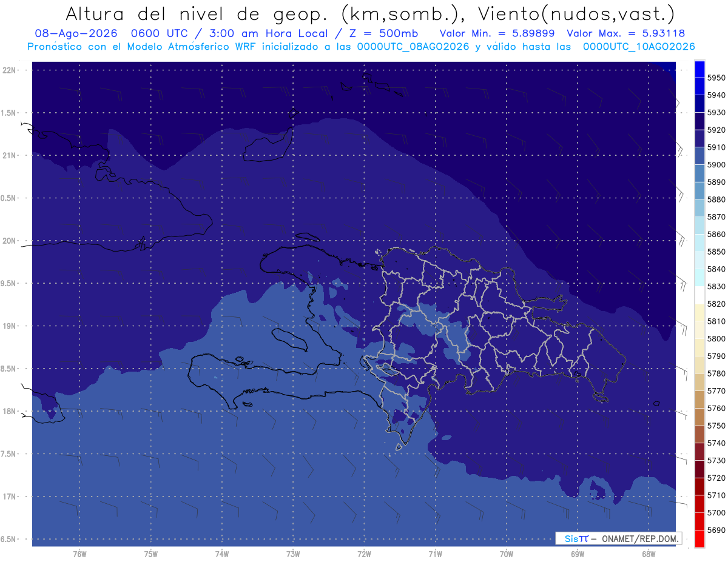Click the '1.5N' latitude label

8,113
